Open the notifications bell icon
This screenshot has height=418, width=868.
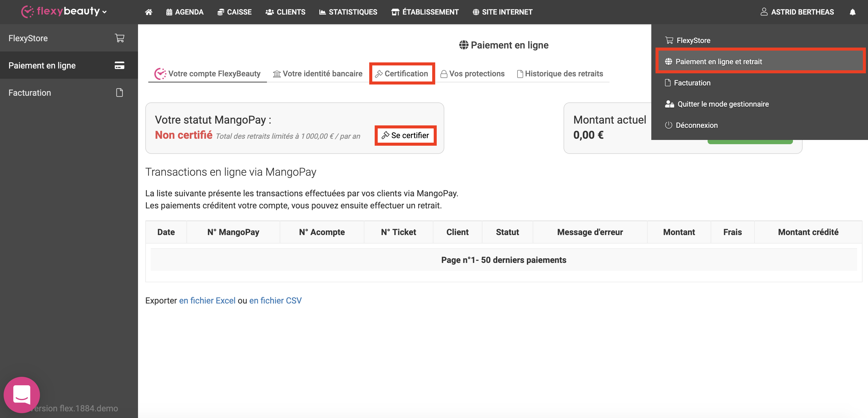point(852,12)
